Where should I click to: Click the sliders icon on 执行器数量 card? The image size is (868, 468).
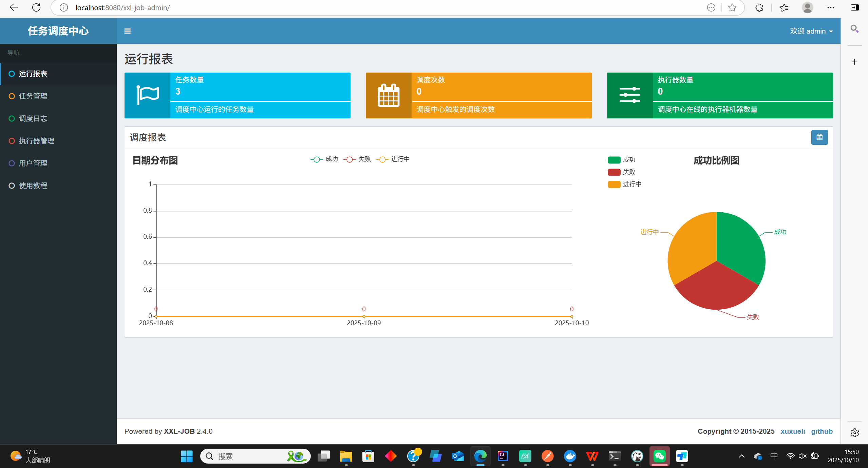click(629, 95)
